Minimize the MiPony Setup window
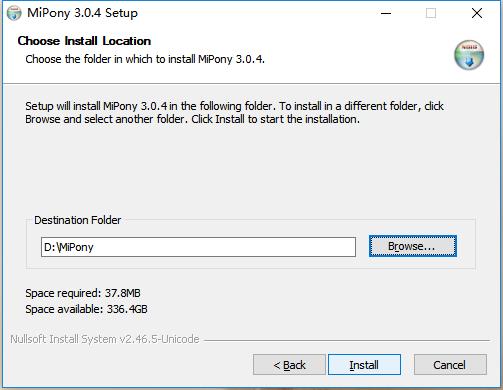Viewport: 503px width, 390px height. [386, 13]
